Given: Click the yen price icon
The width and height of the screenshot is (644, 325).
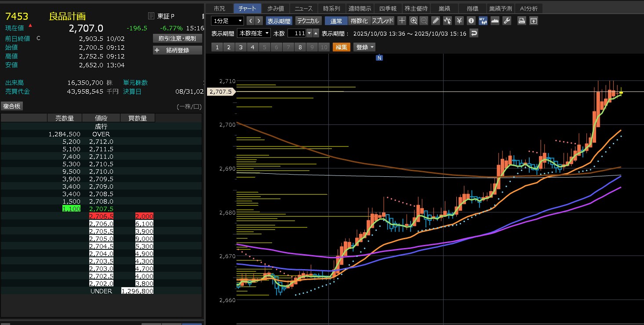Looking at the screenshot, I should (459, 21).
